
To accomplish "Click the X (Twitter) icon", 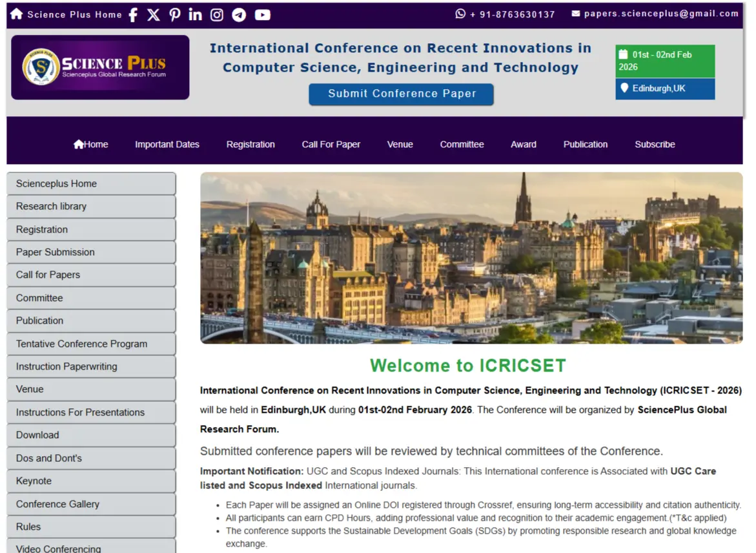I will pyautogui.click(x=154, y=14).
